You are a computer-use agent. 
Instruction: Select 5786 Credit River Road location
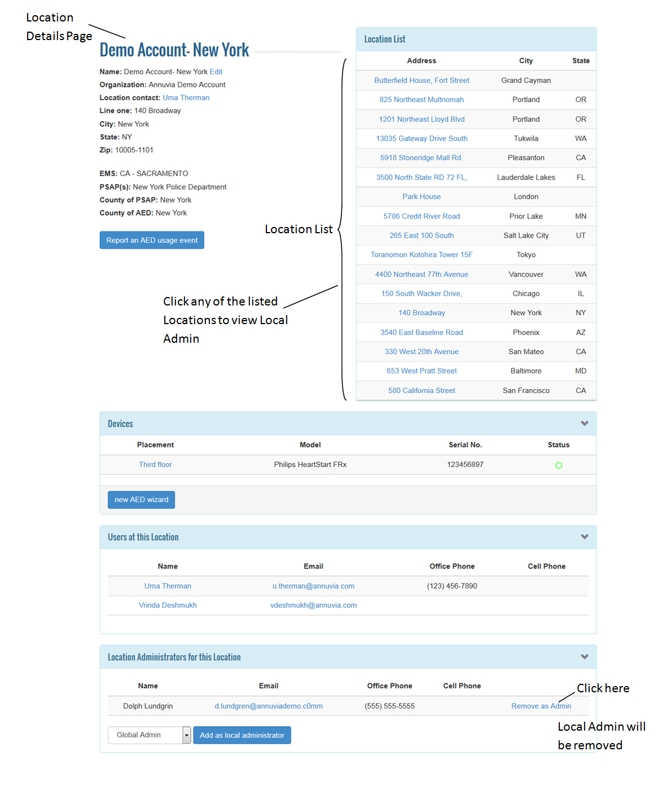[422, 216]
